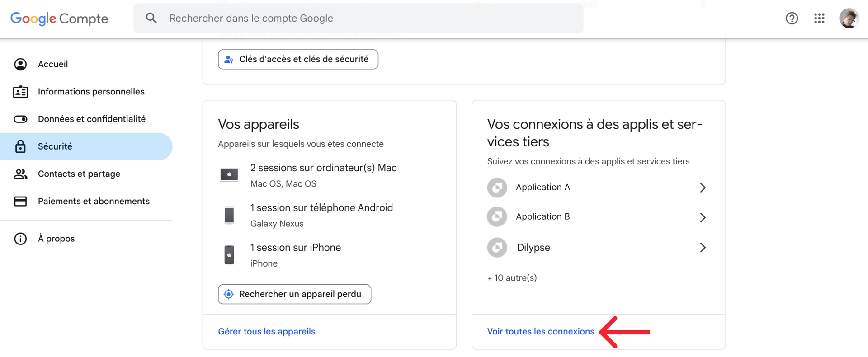Expand the Application B chevron
Screen dimensions: 868x357
(703, 217)
